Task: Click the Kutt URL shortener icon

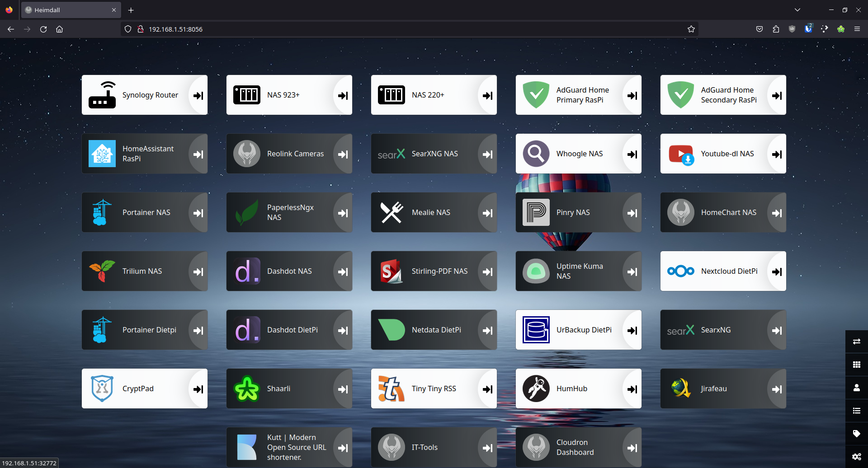Action: coord(247,447)
